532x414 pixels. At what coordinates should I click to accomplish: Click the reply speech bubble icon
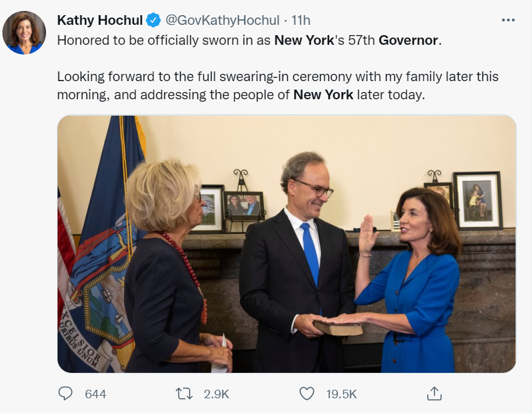click(65, 393)
